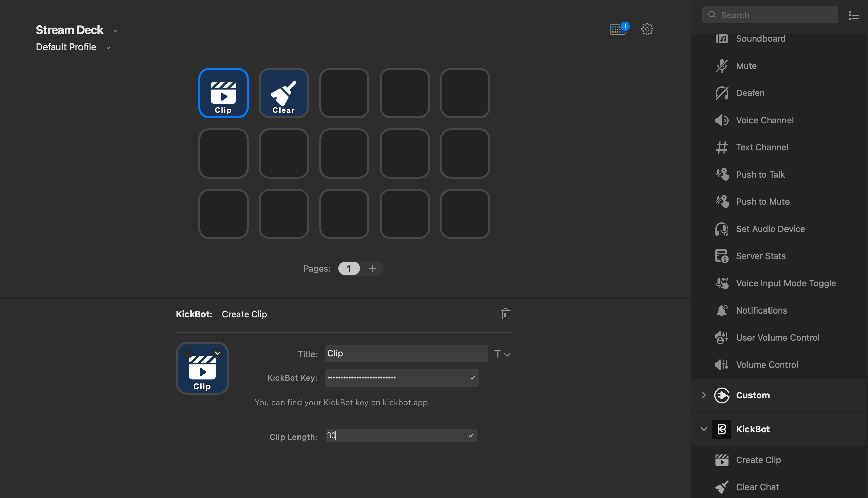Select page 1 tab
The image size is (868, 498).
[x=349, y=268]
